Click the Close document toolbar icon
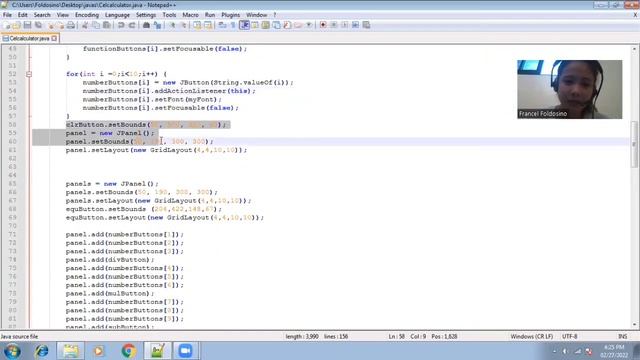Viewport: 640px width, 360px height. 51,25
